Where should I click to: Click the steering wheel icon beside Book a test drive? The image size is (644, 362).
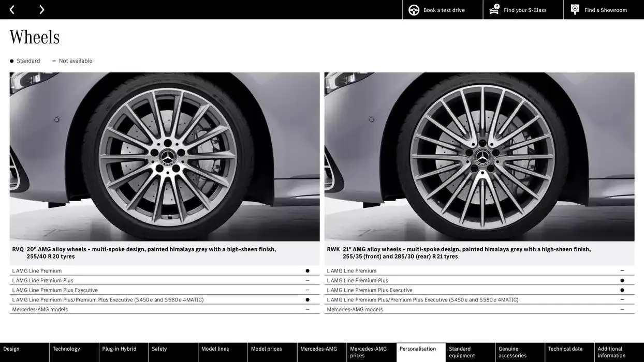413,9
